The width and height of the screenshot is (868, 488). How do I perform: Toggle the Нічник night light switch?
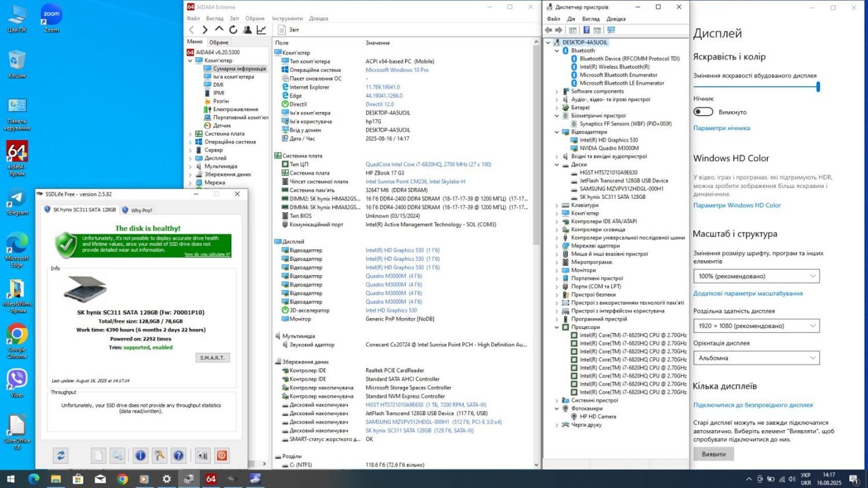click(703, 112)
